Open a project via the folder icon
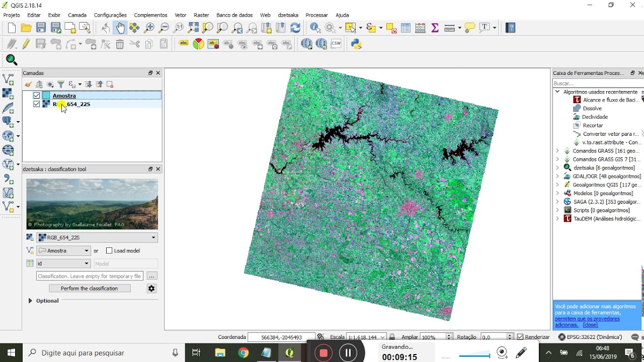Screen dimensions: 644x362 [x=26, y=28]
